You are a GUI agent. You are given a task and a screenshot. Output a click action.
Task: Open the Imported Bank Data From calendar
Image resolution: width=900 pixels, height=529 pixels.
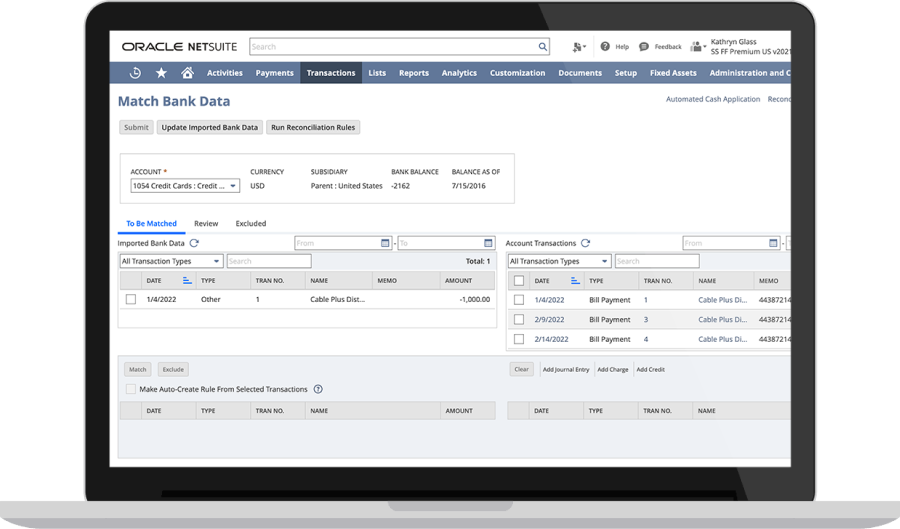pos(385,243)
